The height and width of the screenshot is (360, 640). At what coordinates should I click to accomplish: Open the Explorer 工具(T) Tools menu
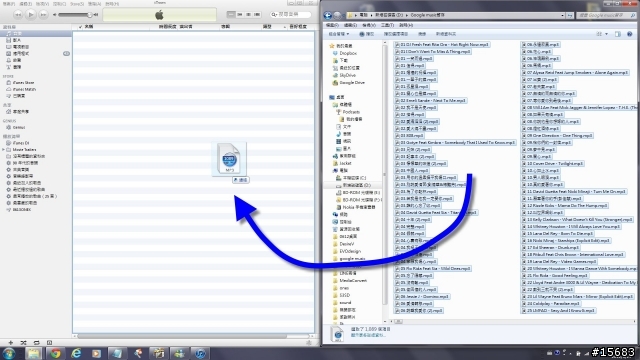click(x=387, y=25)
